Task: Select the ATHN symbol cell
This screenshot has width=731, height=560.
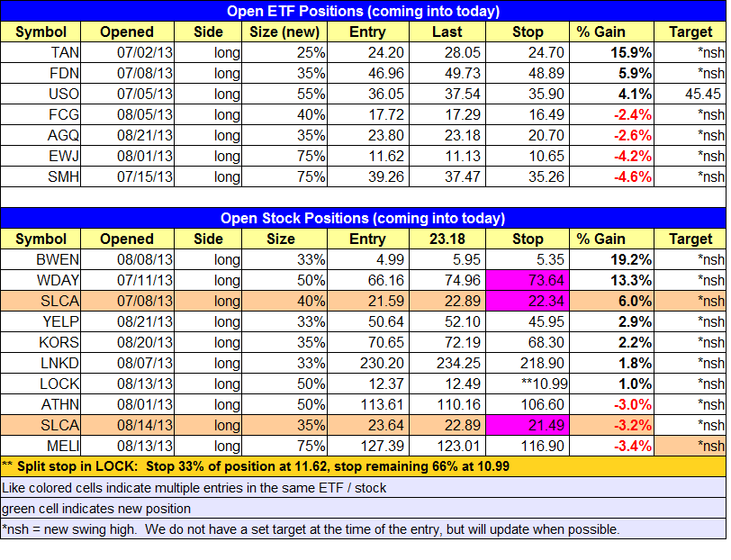Action: [x=41, y=404]
